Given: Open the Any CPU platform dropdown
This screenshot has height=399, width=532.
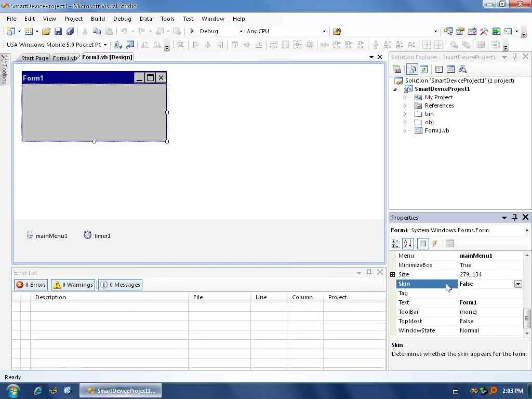Looking at the screenshot, I should pyautogui.click(x=324, y=31).
